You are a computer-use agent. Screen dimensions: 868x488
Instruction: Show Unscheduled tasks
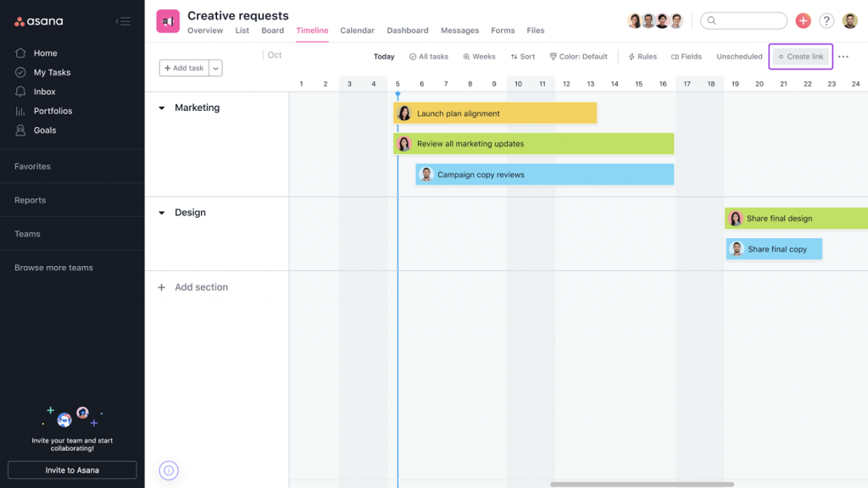coord(739,57)
